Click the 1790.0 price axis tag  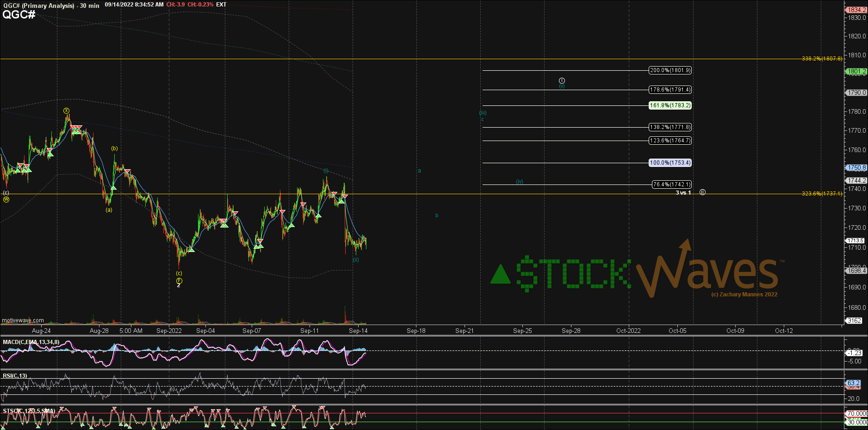click(856, 92)
